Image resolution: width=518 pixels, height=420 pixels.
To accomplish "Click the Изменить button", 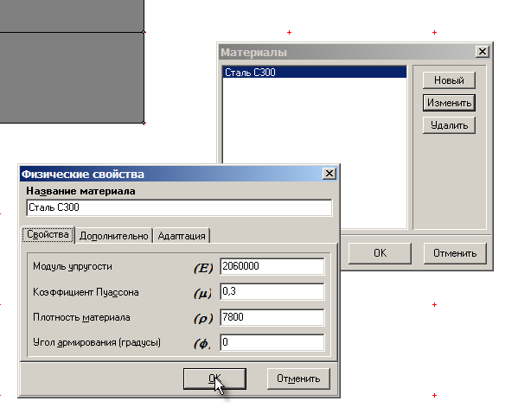I will [449, 103].
